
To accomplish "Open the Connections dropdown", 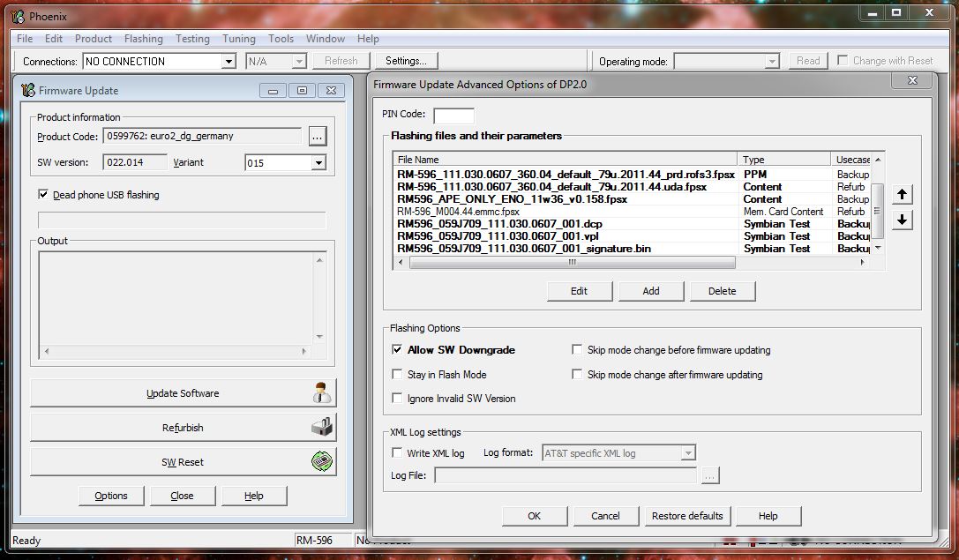I will (229, 61).
